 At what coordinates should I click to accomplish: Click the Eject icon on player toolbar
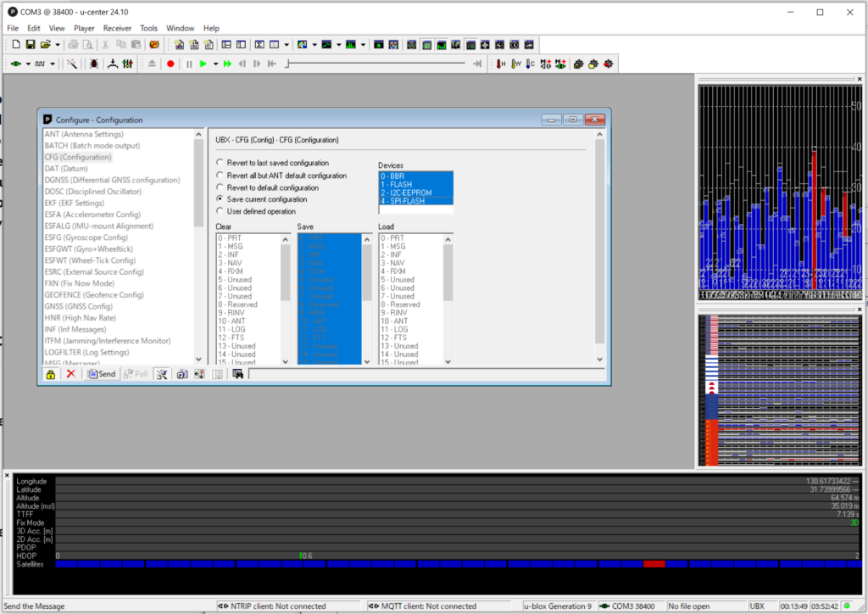click(x=153, y=64)
